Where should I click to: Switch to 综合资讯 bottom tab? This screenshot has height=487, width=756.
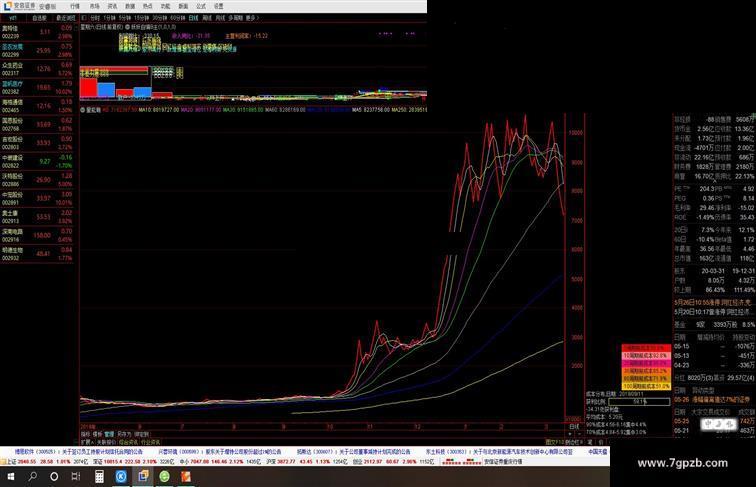click(128, 442)
